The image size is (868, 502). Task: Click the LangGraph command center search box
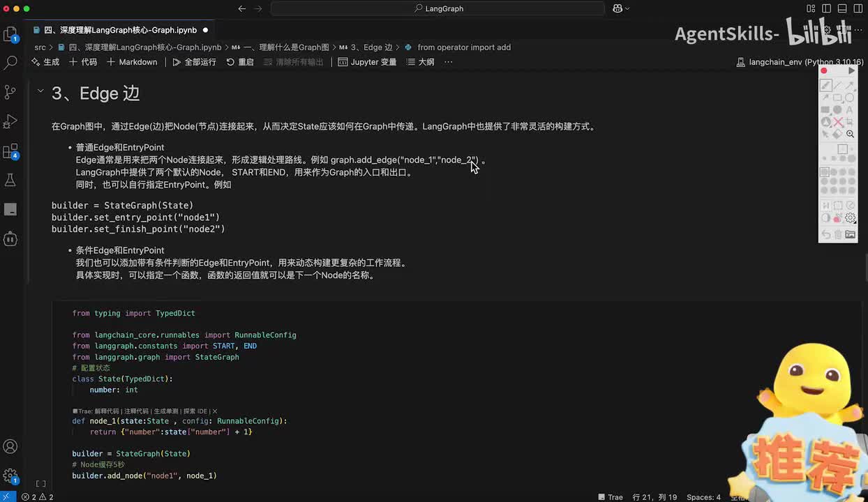pyautogui.click(x=437, y=8)
